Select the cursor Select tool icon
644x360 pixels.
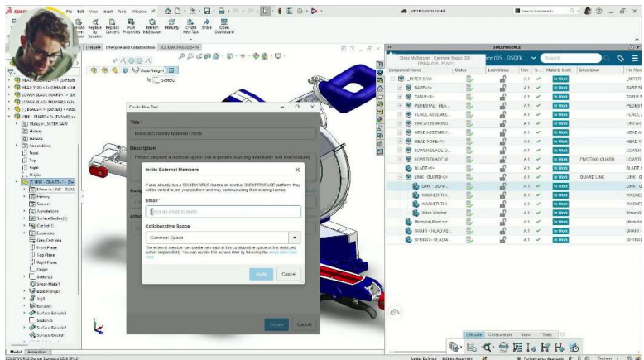pos(266,11)
